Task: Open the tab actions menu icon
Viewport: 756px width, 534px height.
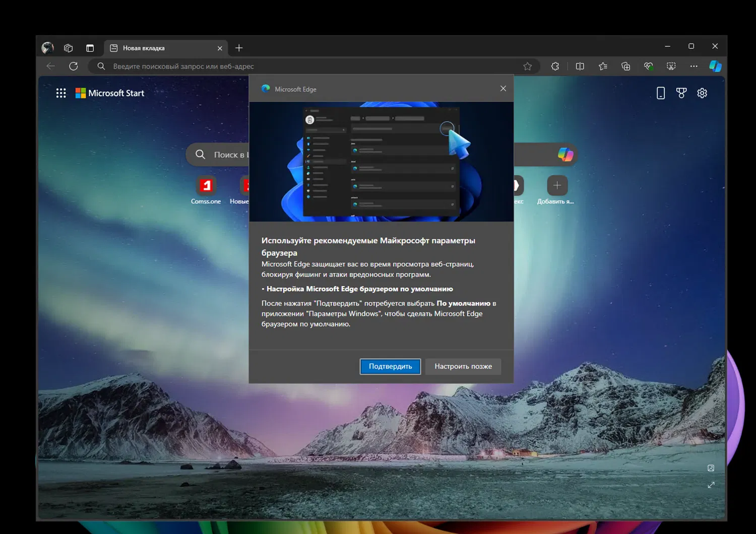Action: tap(90, 48)
